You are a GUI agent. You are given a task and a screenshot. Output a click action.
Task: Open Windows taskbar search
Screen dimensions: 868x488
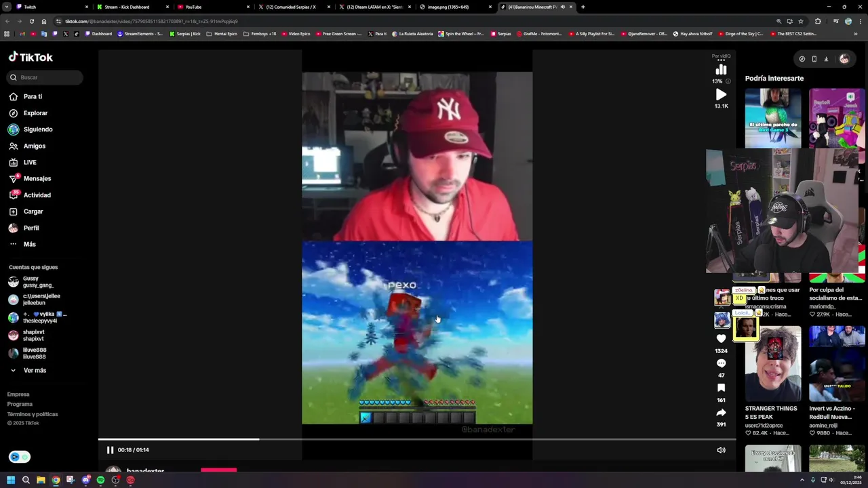[26, 480]
